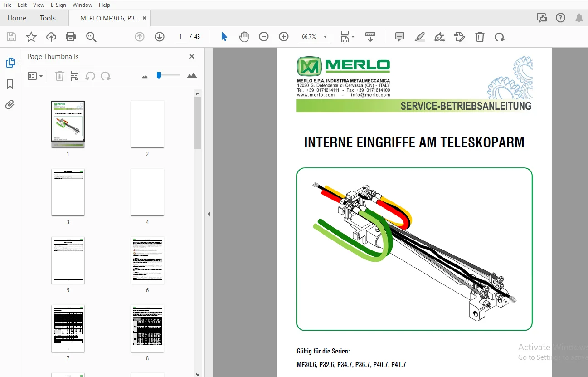
Task: Select page 5 thumbnail
Action: (x=68, y=260)
